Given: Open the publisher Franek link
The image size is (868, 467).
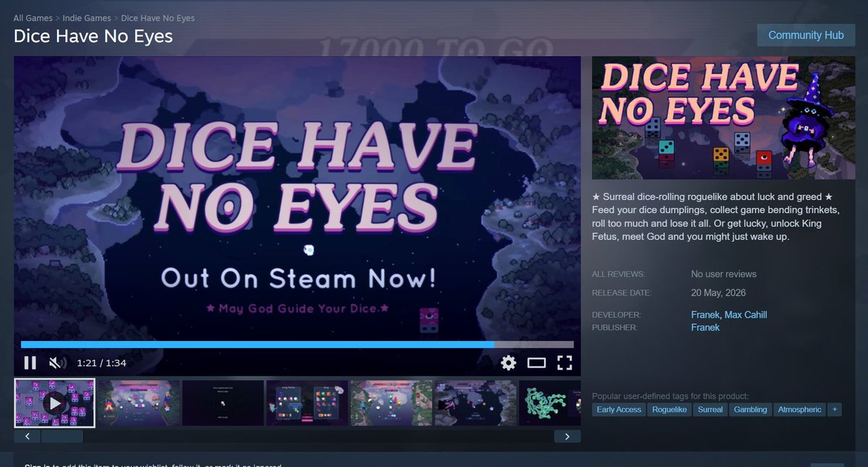Looking at the screenshot, I should (705, 327).
